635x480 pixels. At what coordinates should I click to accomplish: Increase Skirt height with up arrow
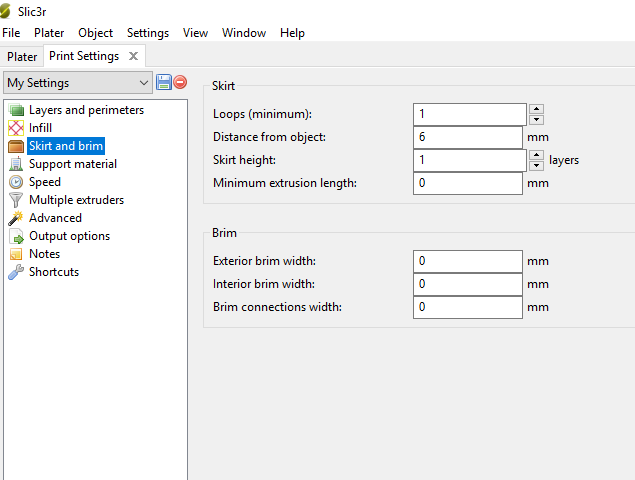click(x=537, y=155)
